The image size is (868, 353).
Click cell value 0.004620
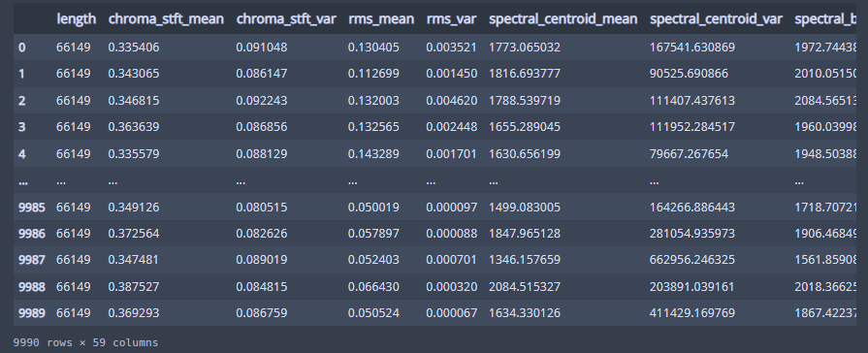click(x=452, y=101)
